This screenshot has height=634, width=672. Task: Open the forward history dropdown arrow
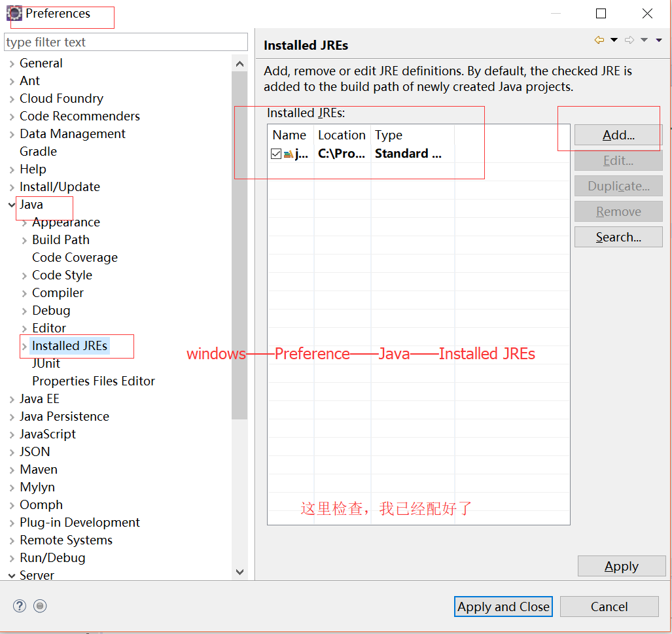pos(644,40)
